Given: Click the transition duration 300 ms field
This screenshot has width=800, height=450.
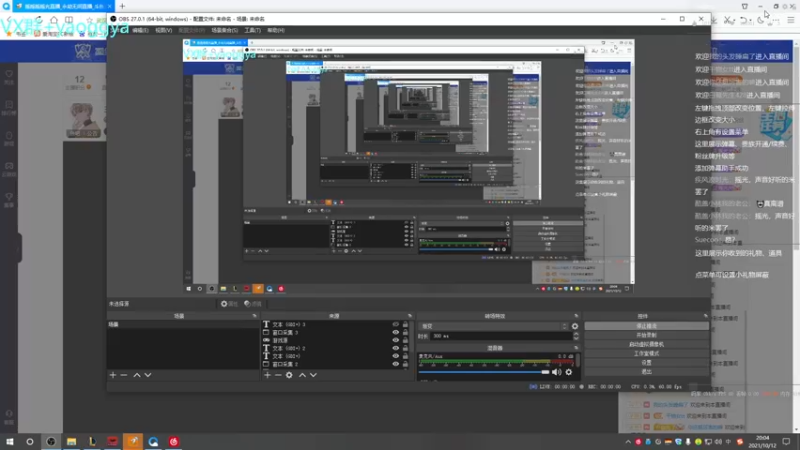Looking at the screenshot, I should pyautogui.click(x=502, y=336).
